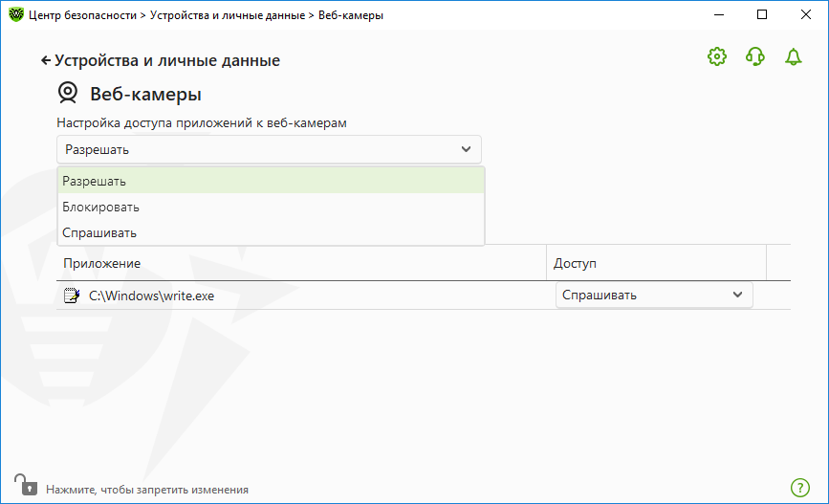Click the Устройства и личные данные heading link

point(167,61)
